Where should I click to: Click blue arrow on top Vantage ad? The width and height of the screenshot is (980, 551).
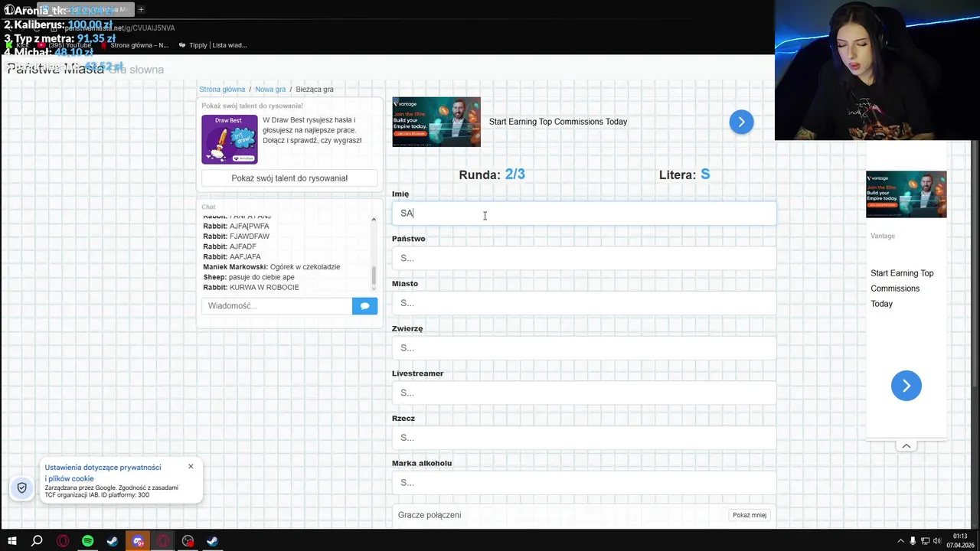[741, 122]
